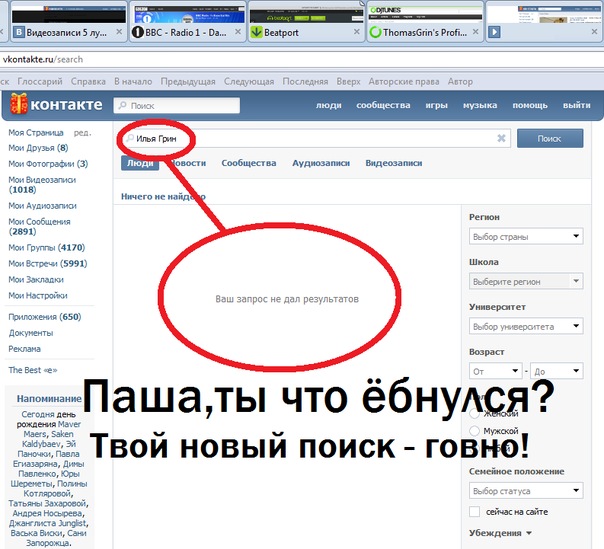Click the Справка toolbar item

88,81
